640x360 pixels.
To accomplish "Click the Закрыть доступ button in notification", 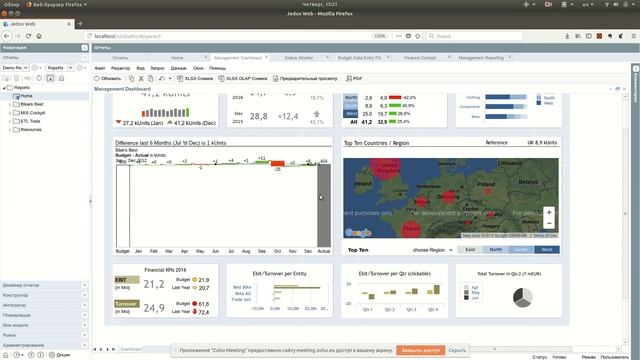I will pos(421,350).
